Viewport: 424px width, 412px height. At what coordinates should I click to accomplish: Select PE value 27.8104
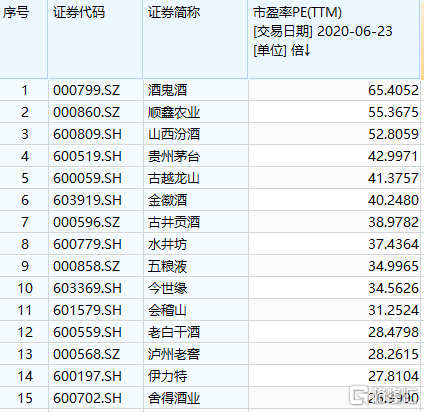click(x=393, y=376)
